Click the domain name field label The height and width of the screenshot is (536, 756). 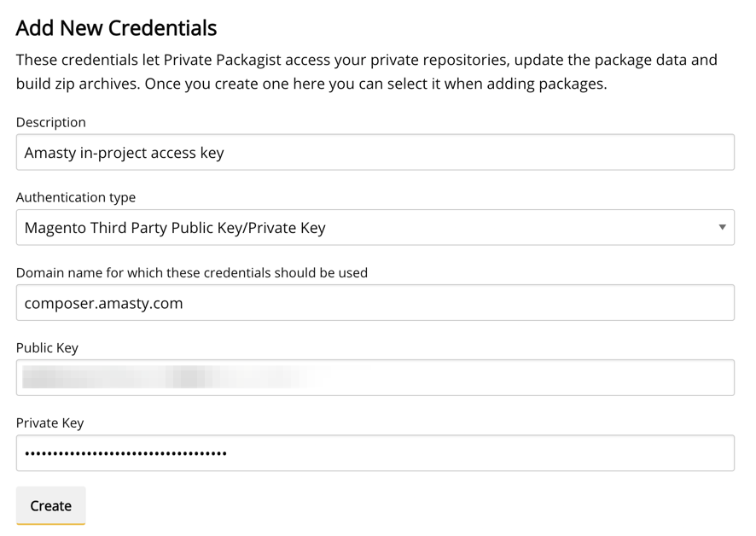coord(191,272)
